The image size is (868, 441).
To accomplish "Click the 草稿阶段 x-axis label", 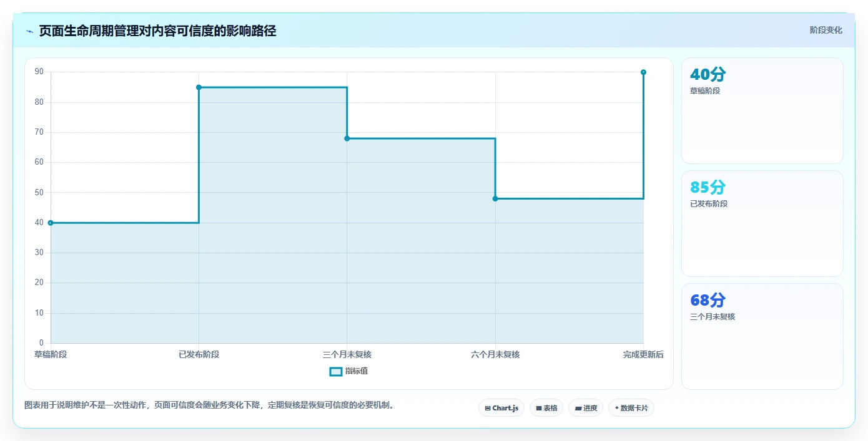I will click(x=51, y=354).
